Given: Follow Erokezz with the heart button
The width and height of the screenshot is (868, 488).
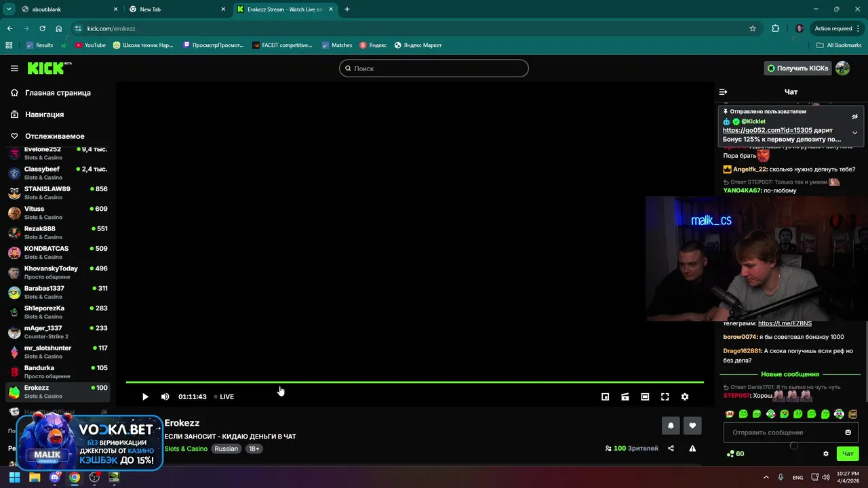Looking at the screenshot, I should pos(692,426).
